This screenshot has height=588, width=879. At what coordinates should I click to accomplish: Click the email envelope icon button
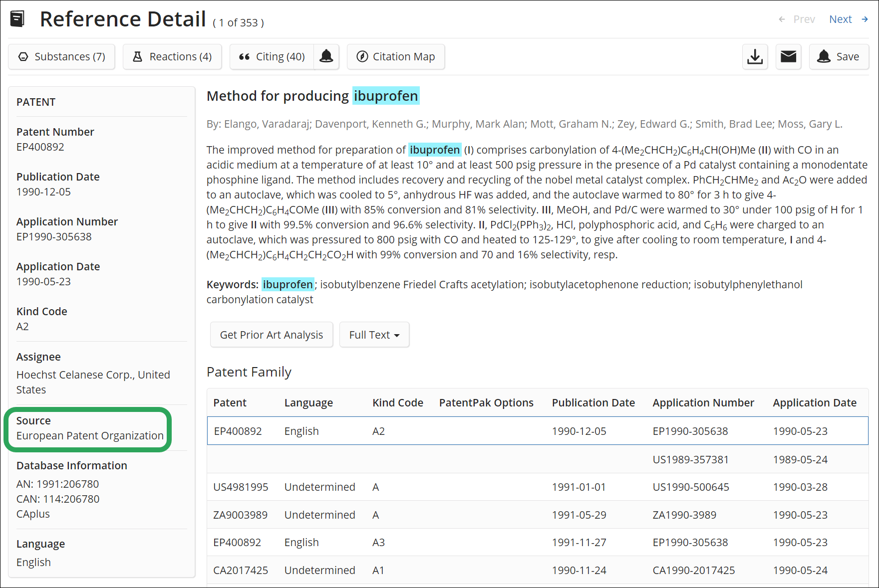click(788, 56)
